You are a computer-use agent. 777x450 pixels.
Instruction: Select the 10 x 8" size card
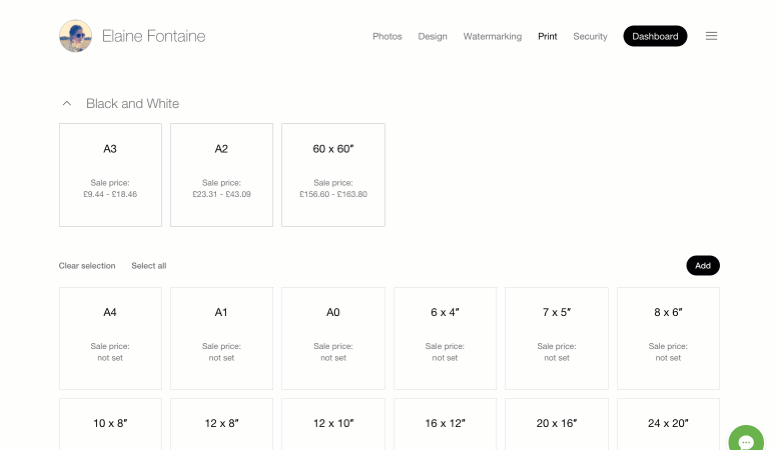(x=111, y=424)
